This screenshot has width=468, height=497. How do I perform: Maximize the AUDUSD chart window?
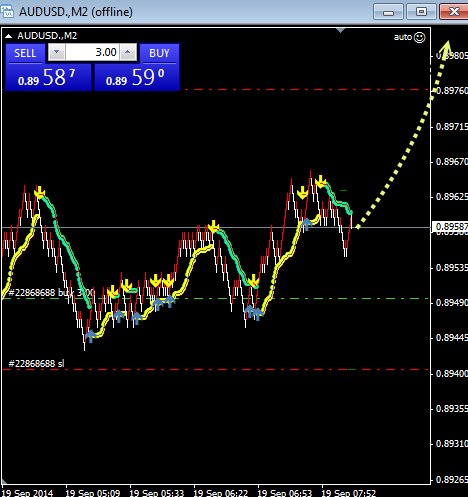tap(421, 12)
